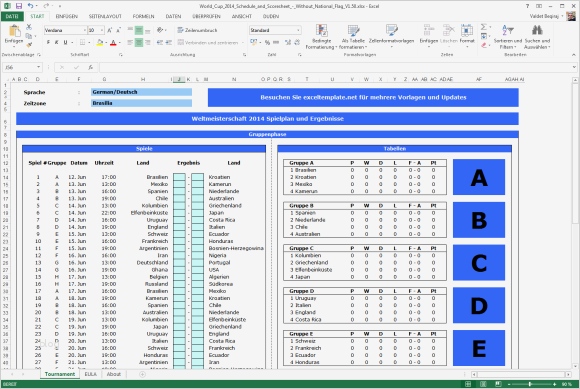Image resolution: width=580 pixels, height=389 pixels.
Task: Toggle bold formatting
Action: click(x=48, y=43)
